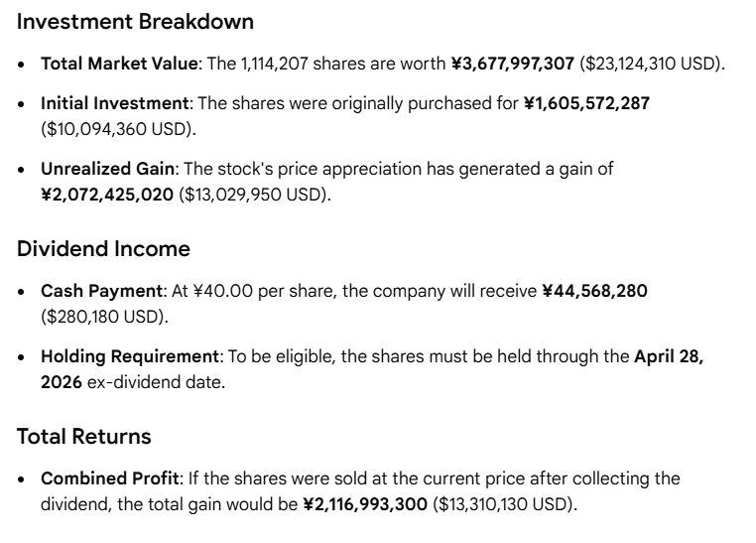The image size is (756, 543).
Task: Click the $23,124,310 USD value
Action: click(652, 64)
